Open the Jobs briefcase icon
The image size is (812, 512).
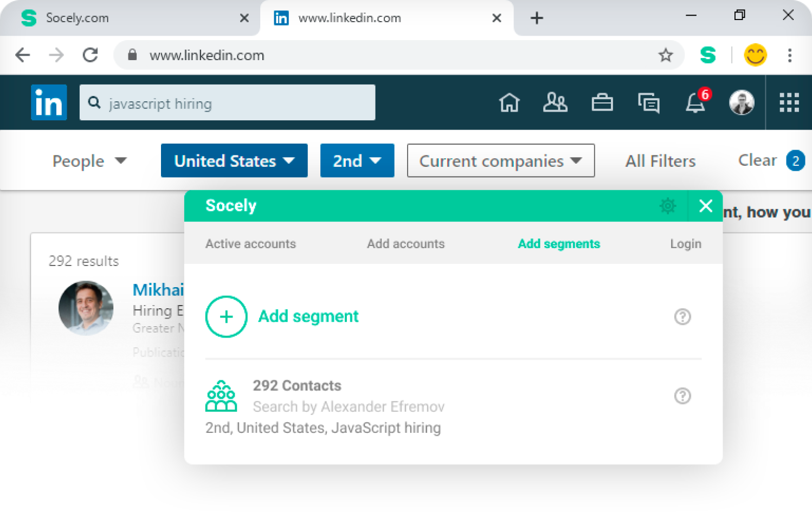pos(602,102)
